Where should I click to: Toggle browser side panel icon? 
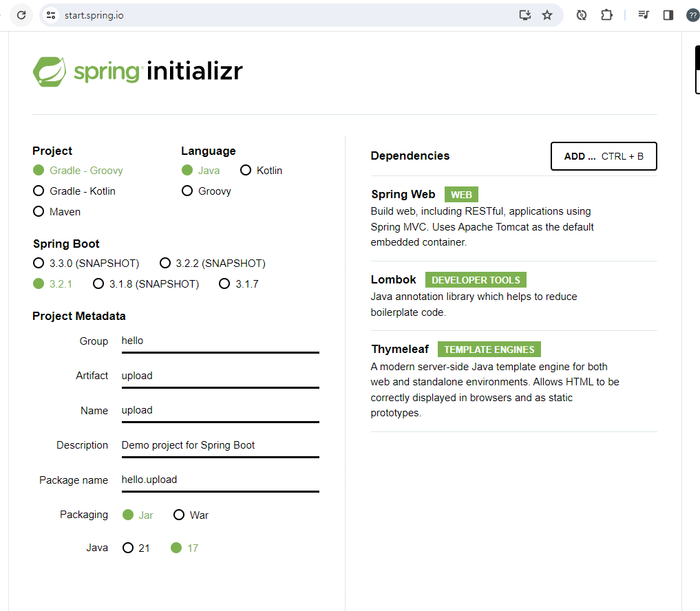click(x=668, y=15)
